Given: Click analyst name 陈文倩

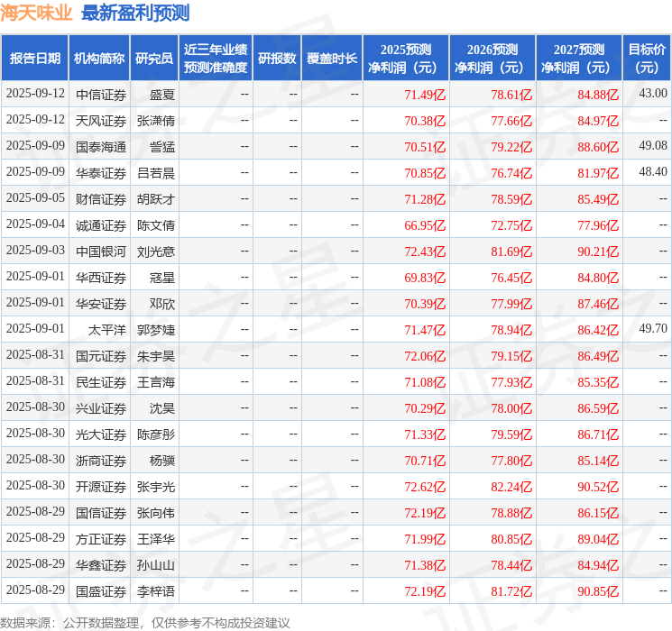Looking at the screenshot, I should [x=156, y=225].
